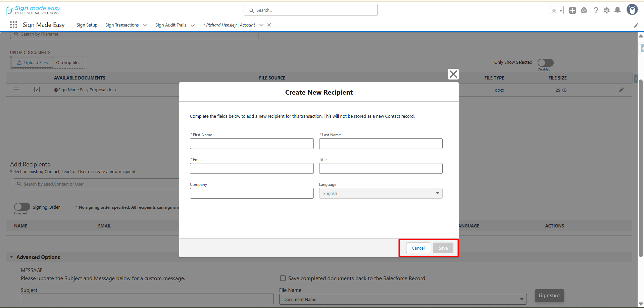The height and width of the screenshot is (308, 644).
Task: Click the EMAIL column header in recipients table
Action: pos(105,226)
